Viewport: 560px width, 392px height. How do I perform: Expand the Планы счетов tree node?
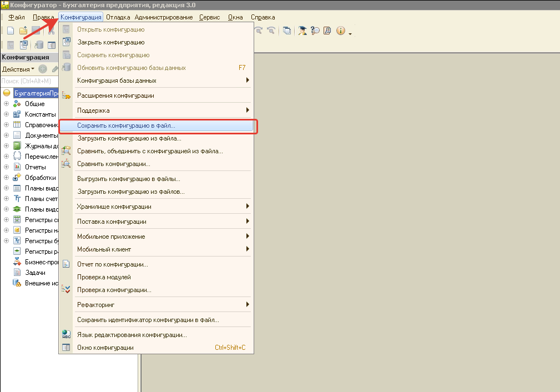6,198
